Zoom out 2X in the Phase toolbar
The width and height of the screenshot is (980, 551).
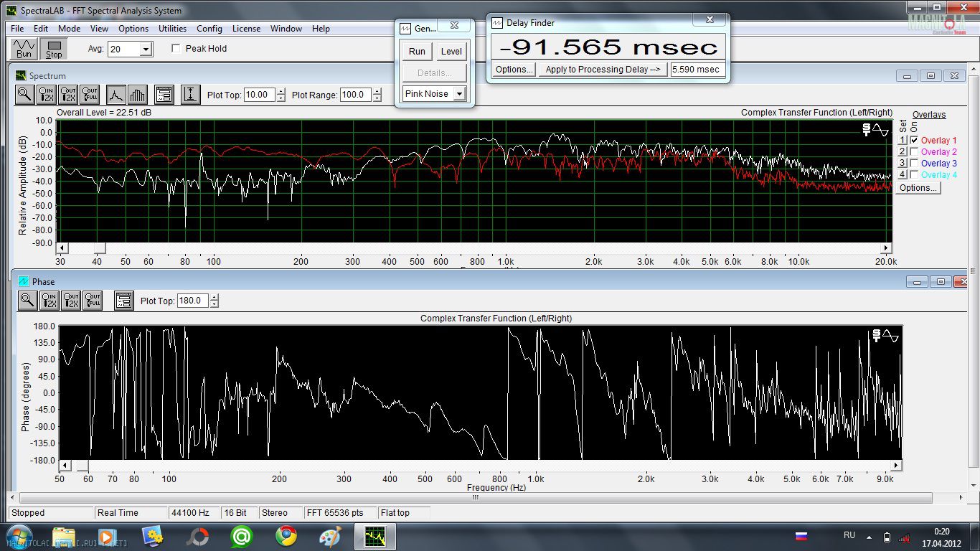pos(70,301)
